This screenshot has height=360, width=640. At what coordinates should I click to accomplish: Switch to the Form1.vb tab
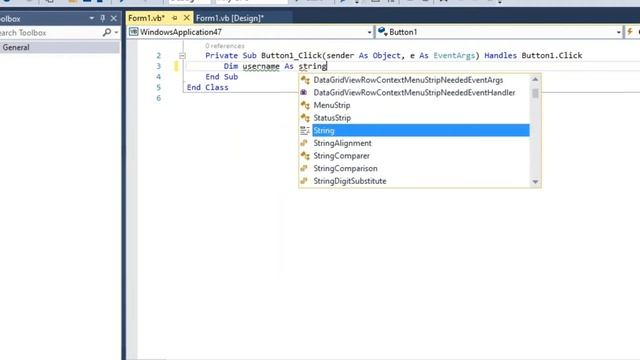[147, 18]
